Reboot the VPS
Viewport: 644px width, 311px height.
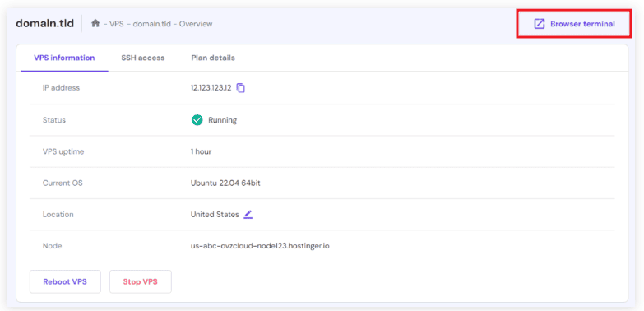65,282
